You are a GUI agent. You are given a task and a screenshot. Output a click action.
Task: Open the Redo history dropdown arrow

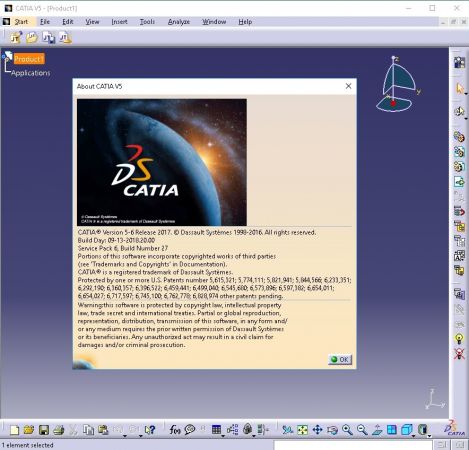tap(140, 436)
